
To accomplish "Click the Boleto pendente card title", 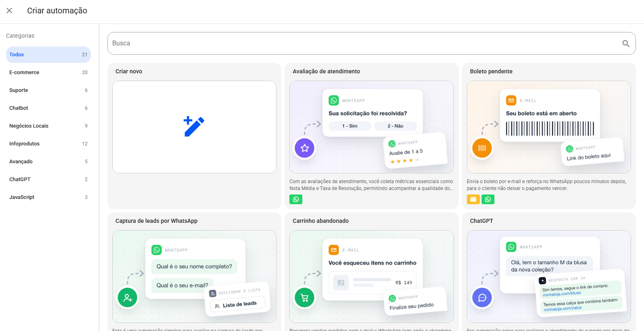I will (491, 71).
